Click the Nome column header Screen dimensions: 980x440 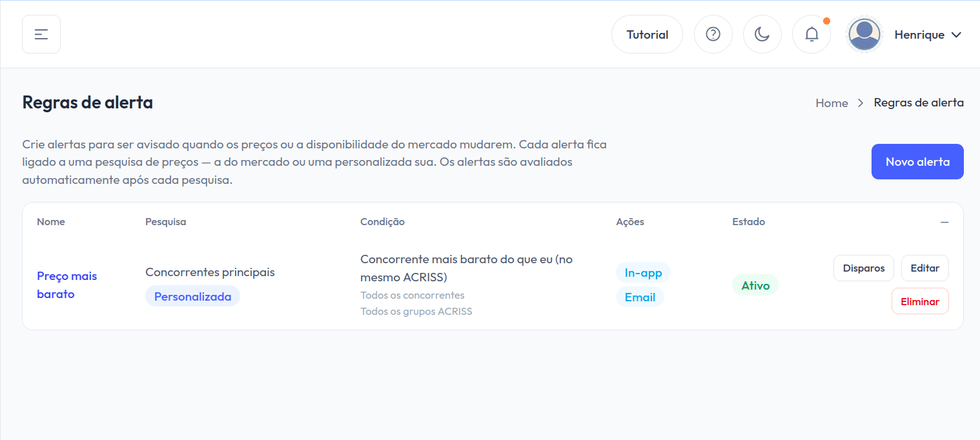51,221
